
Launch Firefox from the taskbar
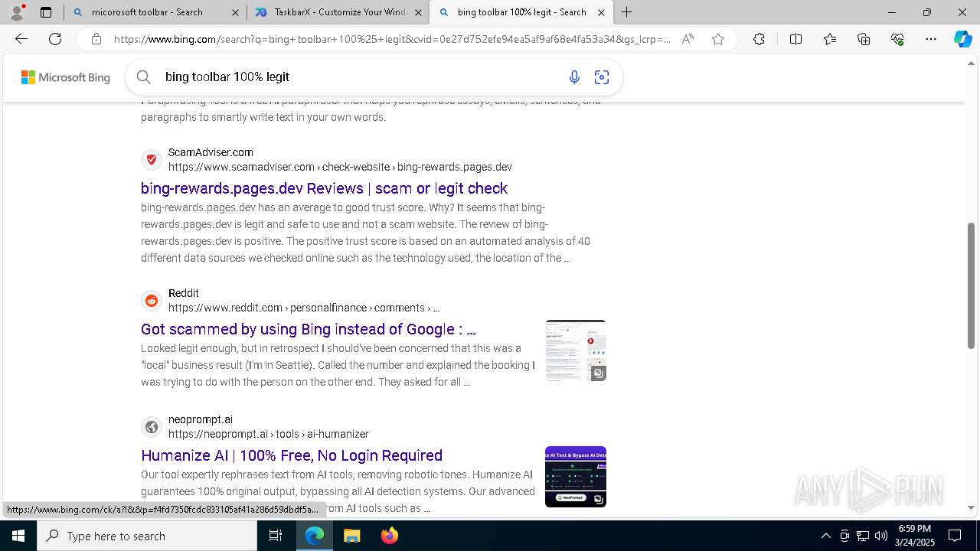tap(390, 536)
